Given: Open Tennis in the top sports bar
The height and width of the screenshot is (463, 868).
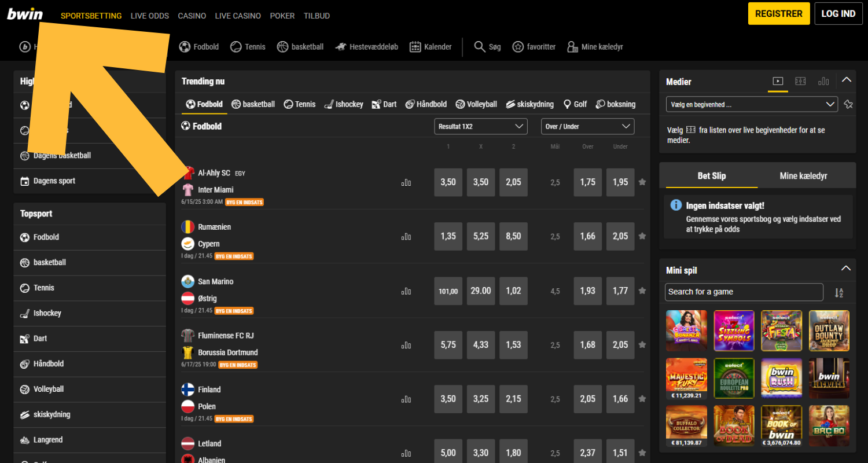Looking at the screenshot, I should tap(248, 47).
